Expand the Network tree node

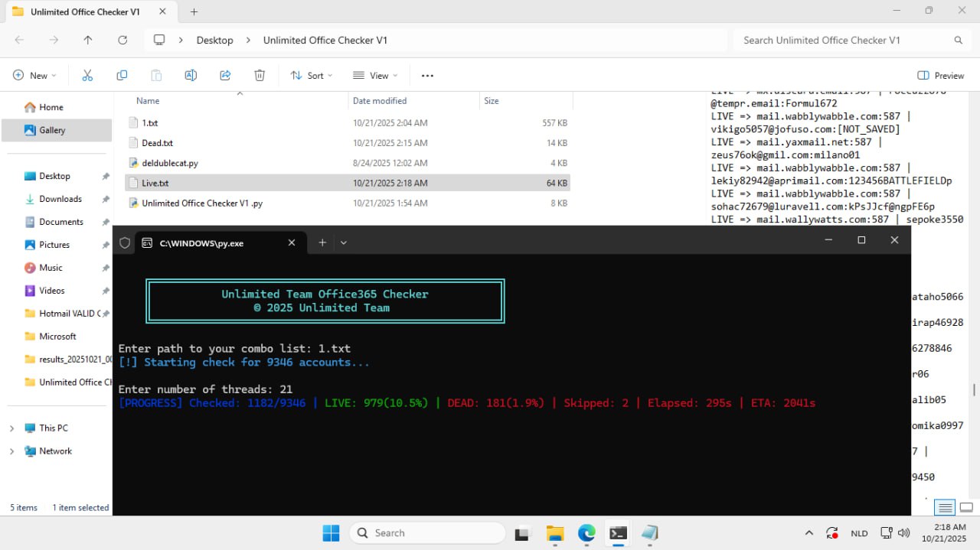click(x=11, y=451)
